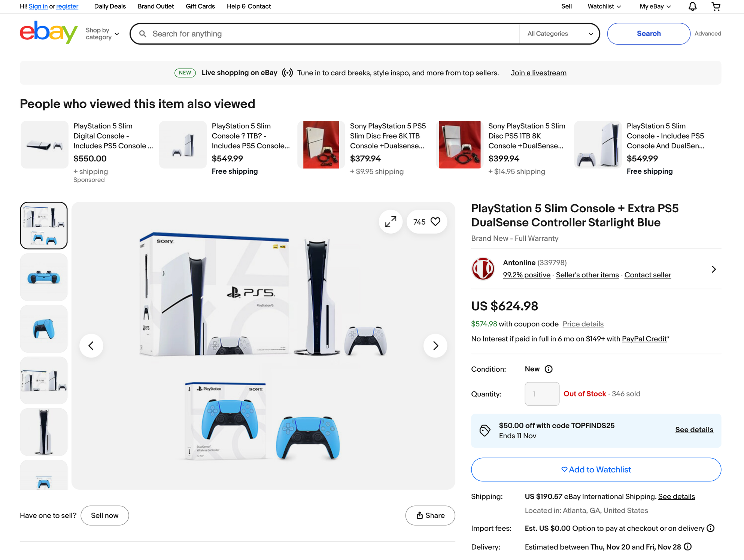Open the My eBay menu
Viewport: 744px width, 560px height.
click(655, 6)
